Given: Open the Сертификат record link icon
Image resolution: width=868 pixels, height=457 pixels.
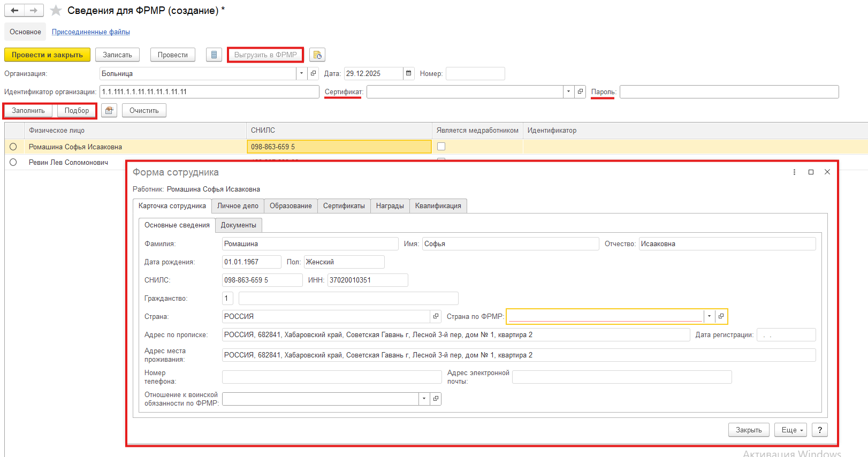Looking at the screenshot, I should click(x=580, y=92).
